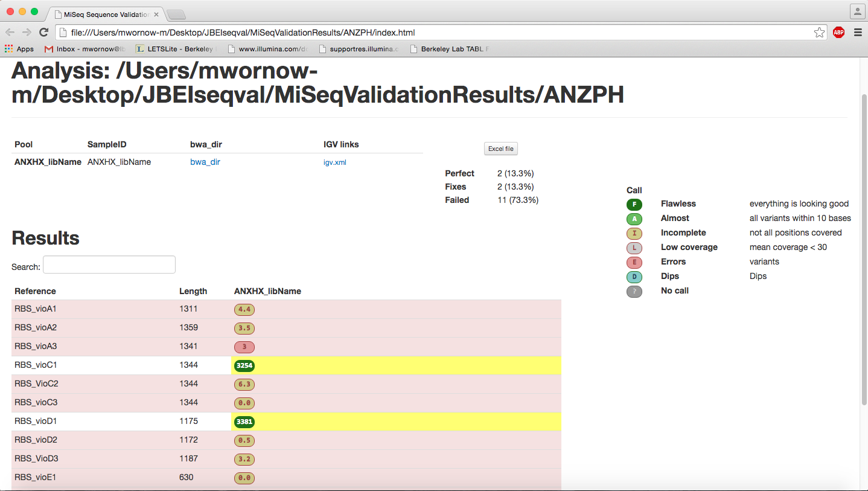Open the igv.xml link
Image resolution: width=868 pixels, height=491 pixels.
coord(335,162)
